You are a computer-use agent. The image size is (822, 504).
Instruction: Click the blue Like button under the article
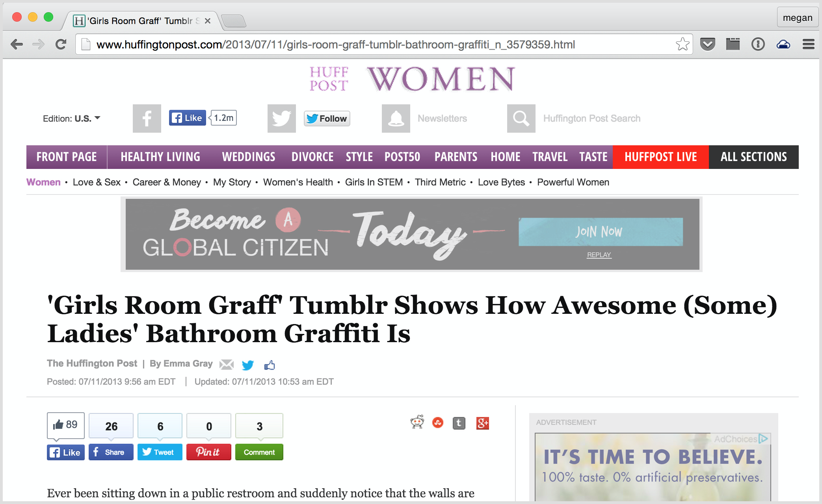66,452
